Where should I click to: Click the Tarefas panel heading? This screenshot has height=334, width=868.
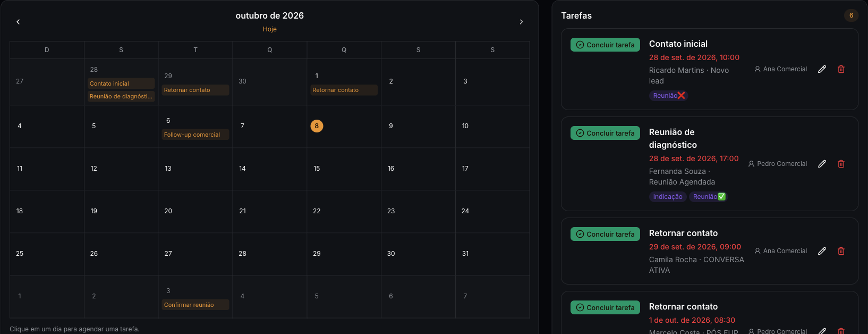tap(576, 15)
